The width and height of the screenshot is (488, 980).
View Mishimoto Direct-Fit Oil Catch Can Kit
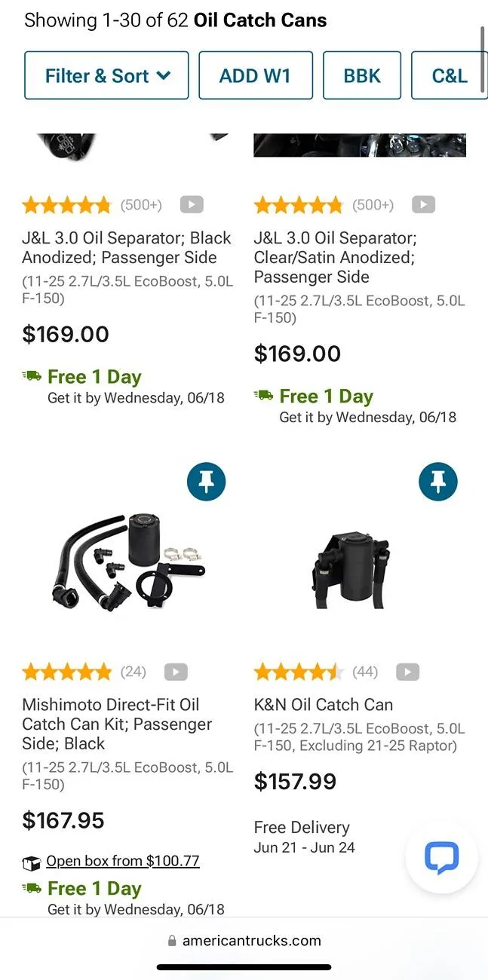pos(117,724)
